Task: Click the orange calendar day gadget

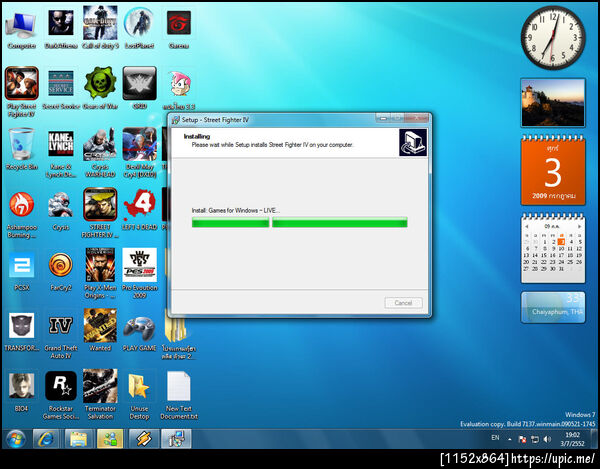Action: pos(553,171)
